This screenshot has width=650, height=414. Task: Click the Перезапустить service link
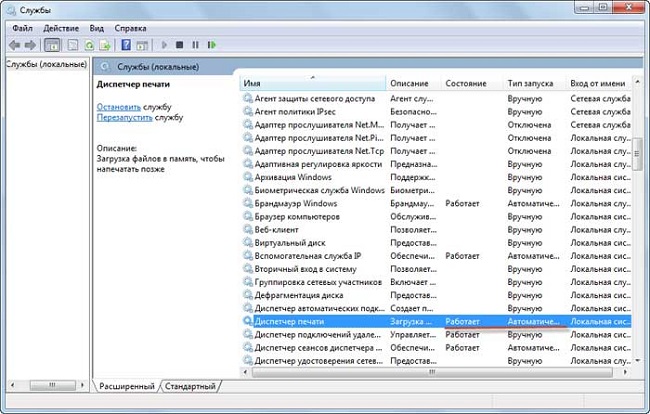coord(125,117)
